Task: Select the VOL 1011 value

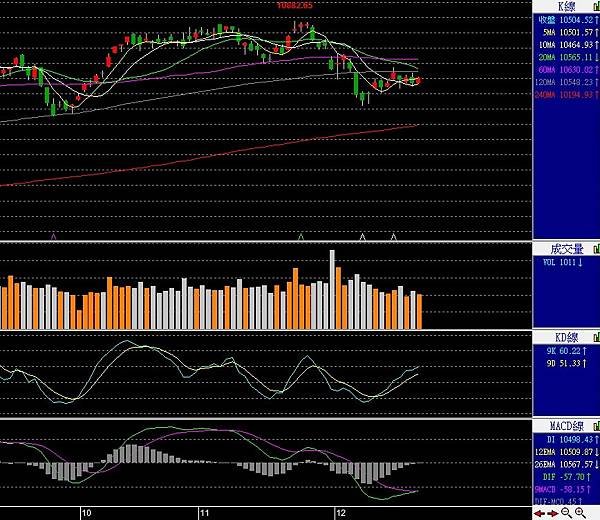Action: point(562,262)
